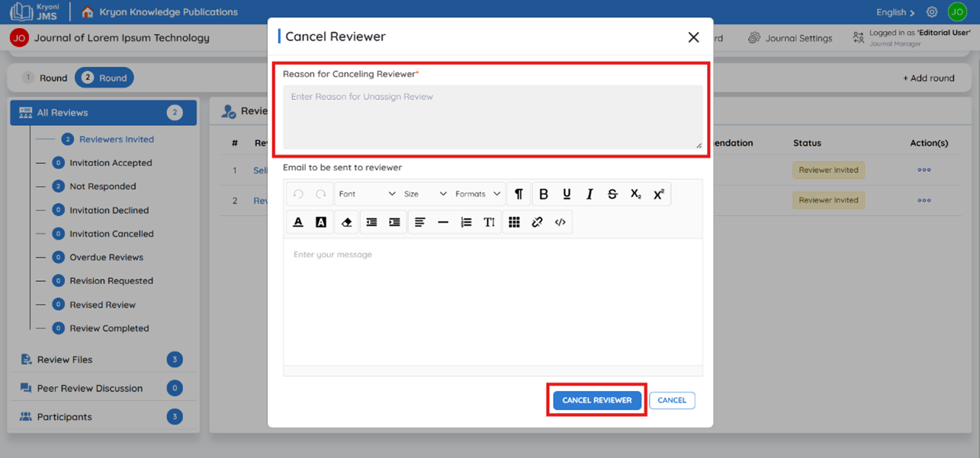Insert a table using grid icon
This screenshot has height=458, width=980.
click(514, 223)
